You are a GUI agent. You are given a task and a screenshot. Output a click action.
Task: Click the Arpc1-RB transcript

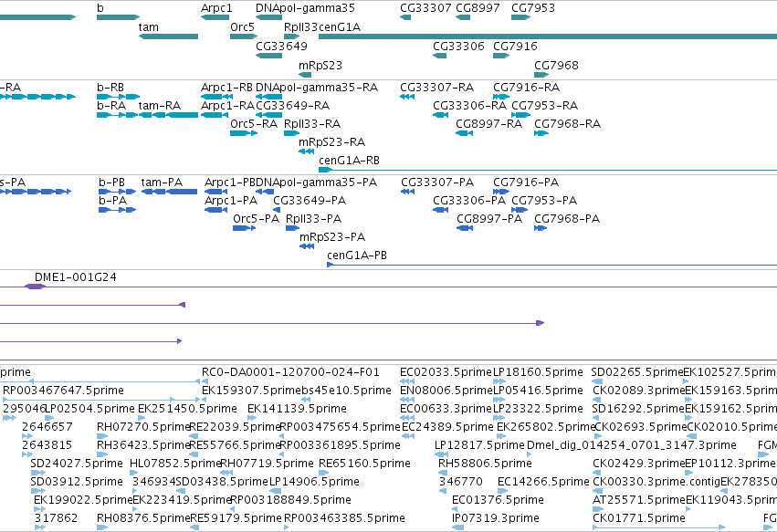(x=216, y=97)
